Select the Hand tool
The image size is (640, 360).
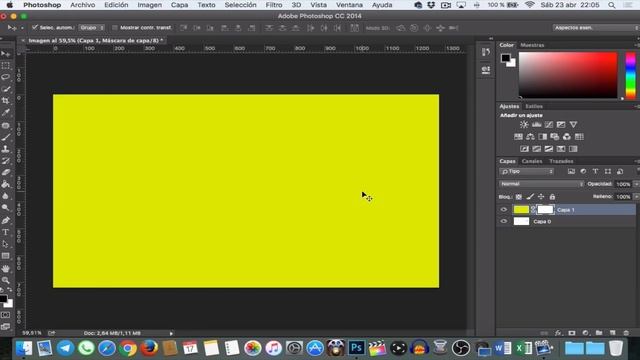(6, 269)
